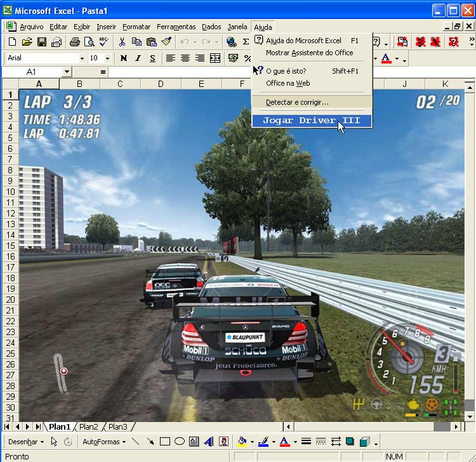Image resolution: width=476 pixels, height=462 pixels.
Task: Align text left
Action: [x=171, y=58]
